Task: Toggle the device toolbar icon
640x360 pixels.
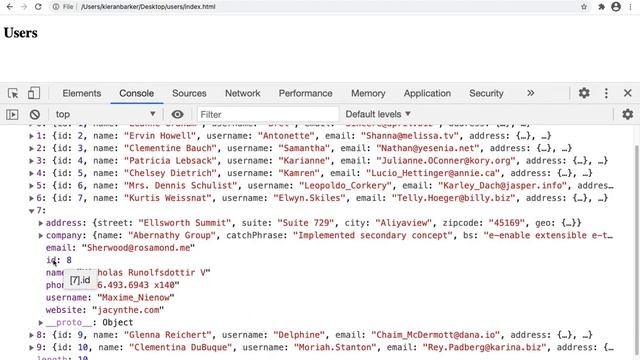Action: pyautogui.click(x=33, y=93)
